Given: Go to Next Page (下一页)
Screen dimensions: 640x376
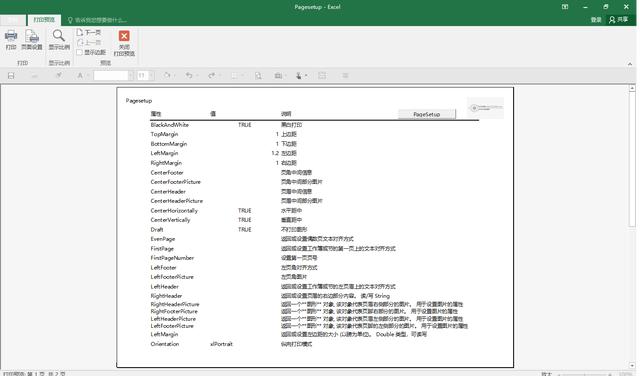Looking at the screenshot, I should pos(89,32).
